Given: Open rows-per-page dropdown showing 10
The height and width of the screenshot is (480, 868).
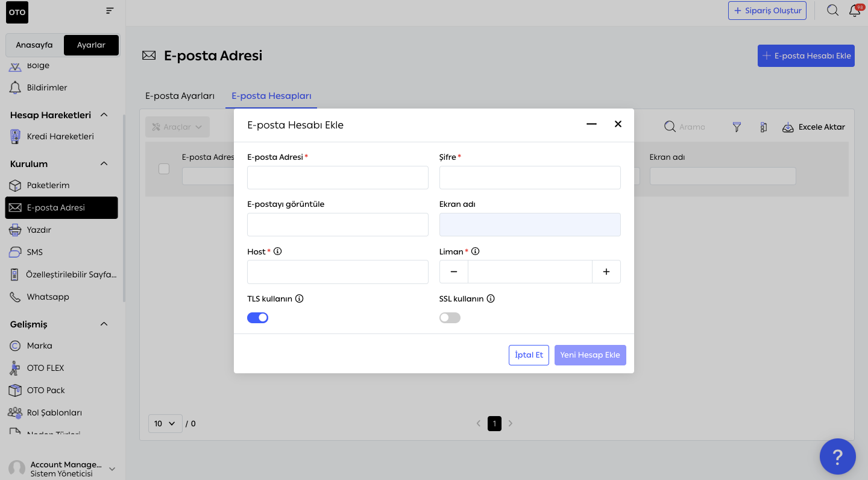Looking at the screenshot, I should tap(165, 423).
